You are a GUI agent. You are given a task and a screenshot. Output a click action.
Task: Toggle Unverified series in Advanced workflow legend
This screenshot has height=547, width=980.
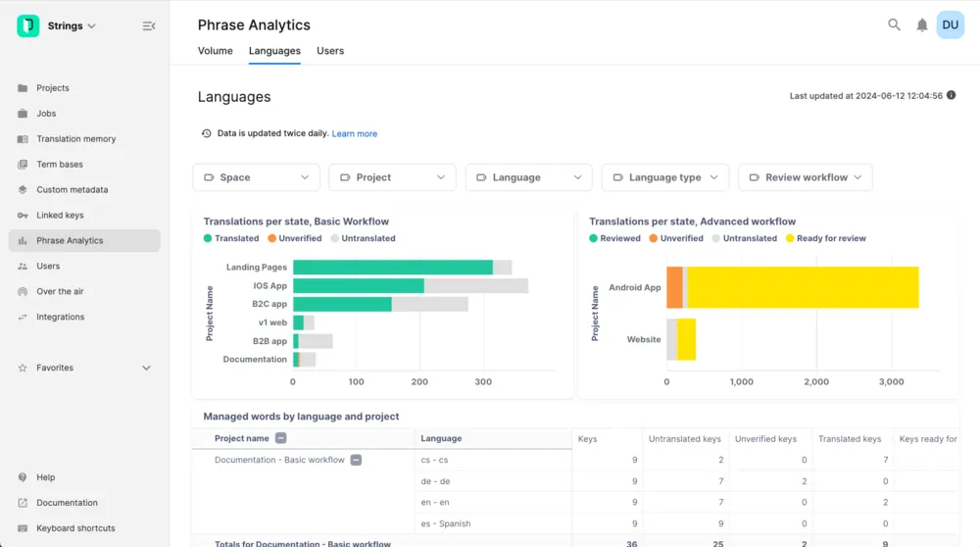676,238
